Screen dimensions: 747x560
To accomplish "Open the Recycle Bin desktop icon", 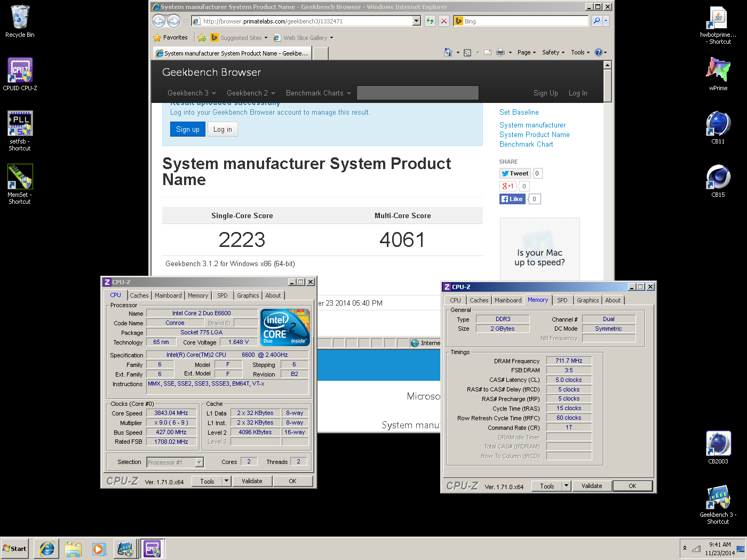I will (x=20, y=21).
